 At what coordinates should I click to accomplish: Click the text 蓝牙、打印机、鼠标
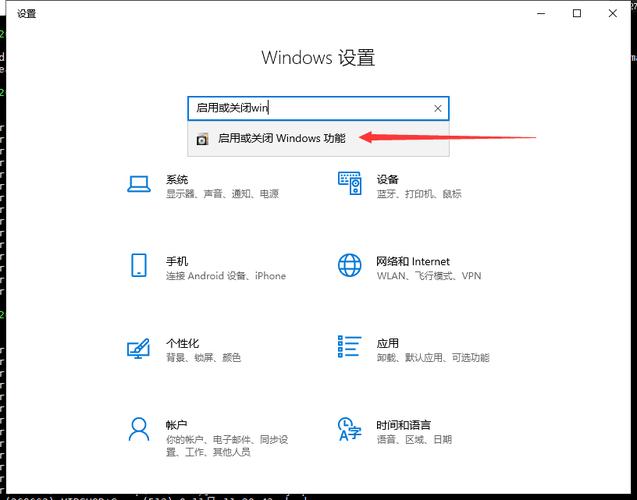click(419, 194)
